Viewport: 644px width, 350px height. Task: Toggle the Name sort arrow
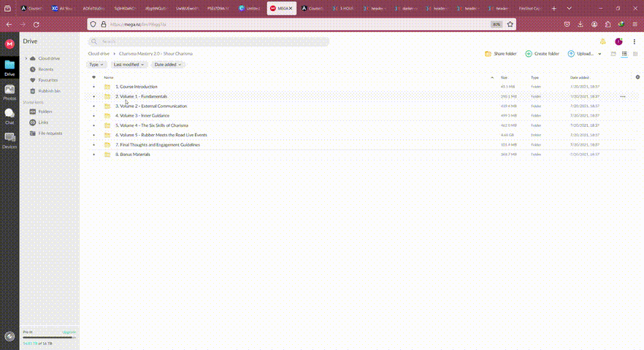click(492, 77)
